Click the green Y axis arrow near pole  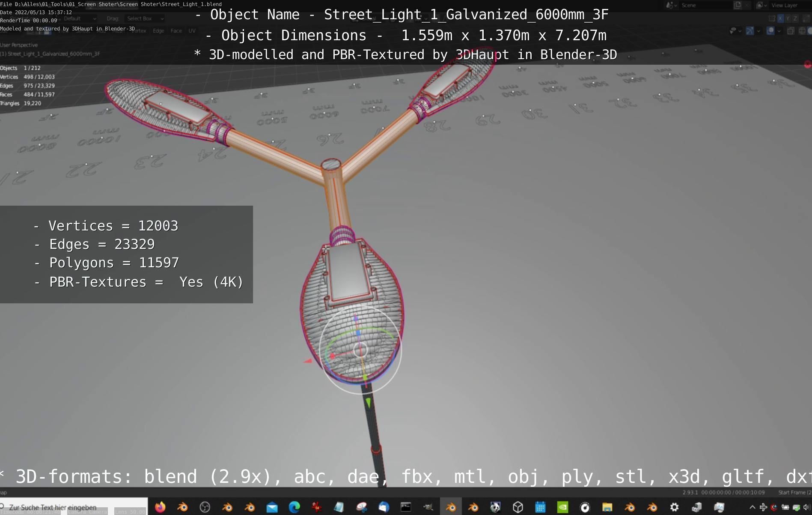368,402
